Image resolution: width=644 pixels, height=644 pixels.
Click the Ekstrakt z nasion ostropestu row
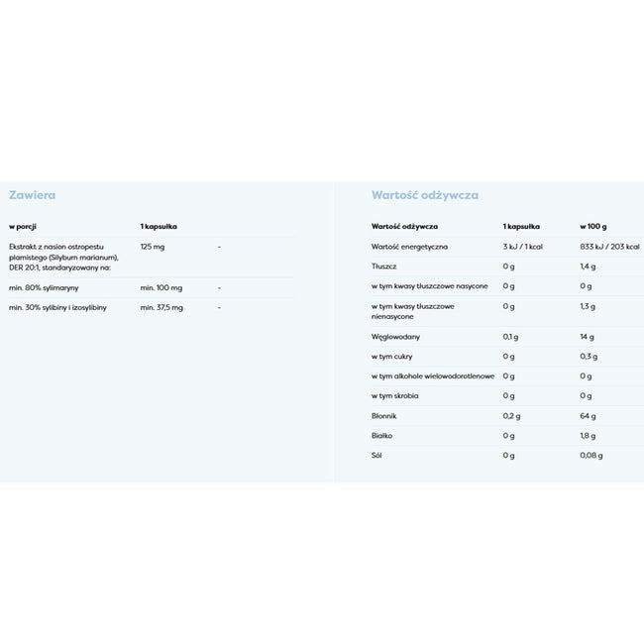tap(152, 258)
